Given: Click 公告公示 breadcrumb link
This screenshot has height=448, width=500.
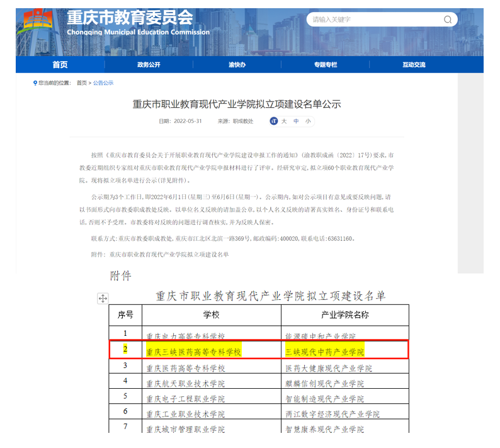Looking at the screenshot, I should (103, 83).
